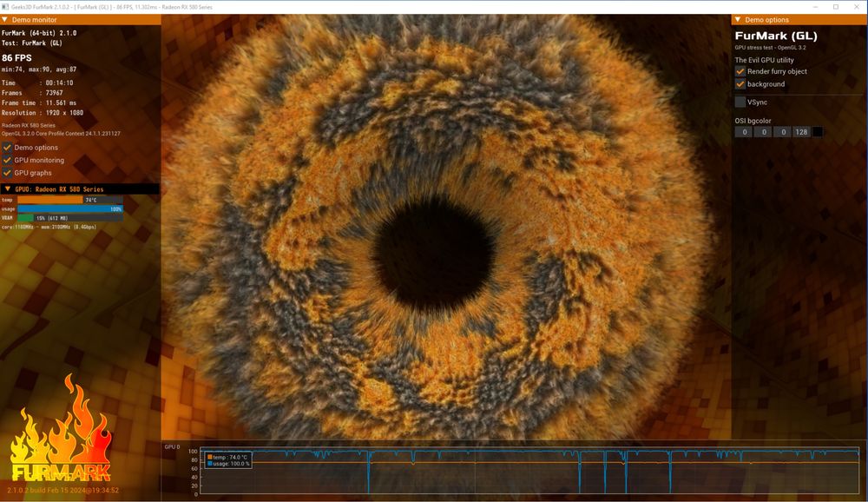Toggle the GPU monitoring checkbox
Image resolution: width=868 pixels, height=502 pixels.
pos(7,160)
